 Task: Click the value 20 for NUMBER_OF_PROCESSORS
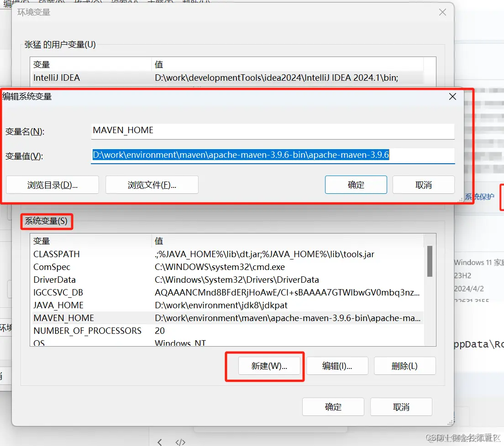click(x=160, y=331)
